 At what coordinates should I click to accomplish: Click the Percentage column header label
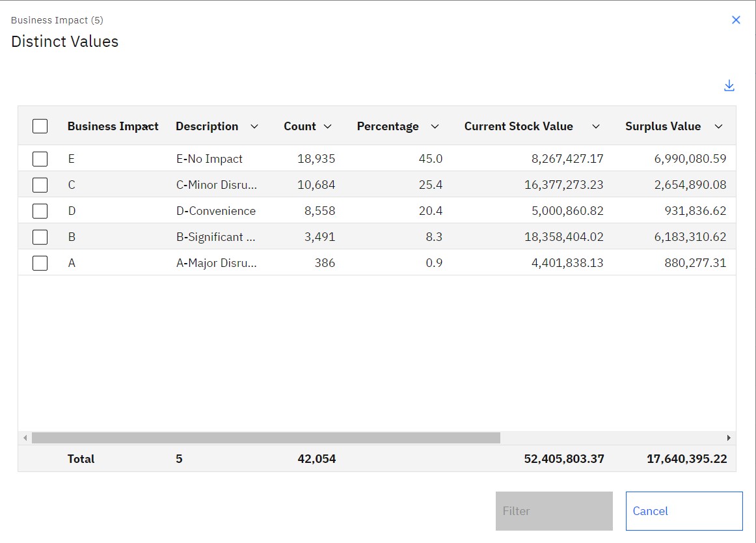click(388, 126)
